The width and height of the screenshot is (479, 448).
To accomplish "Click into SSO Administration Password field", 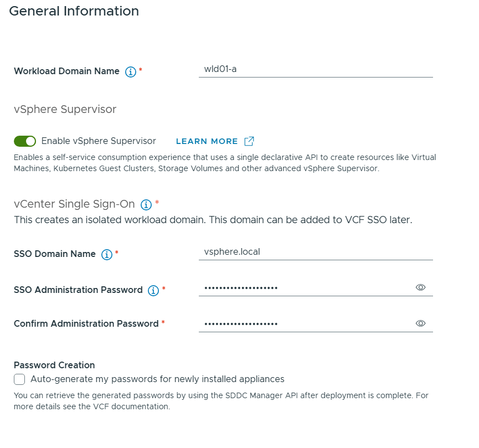I will 305,288.
